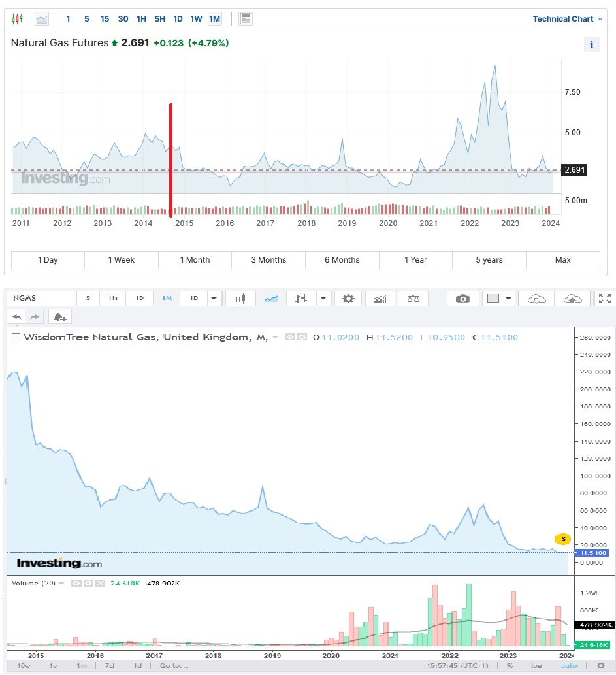
Task: Enter fullscreen mode on lower chart
Action: point(605,299)
